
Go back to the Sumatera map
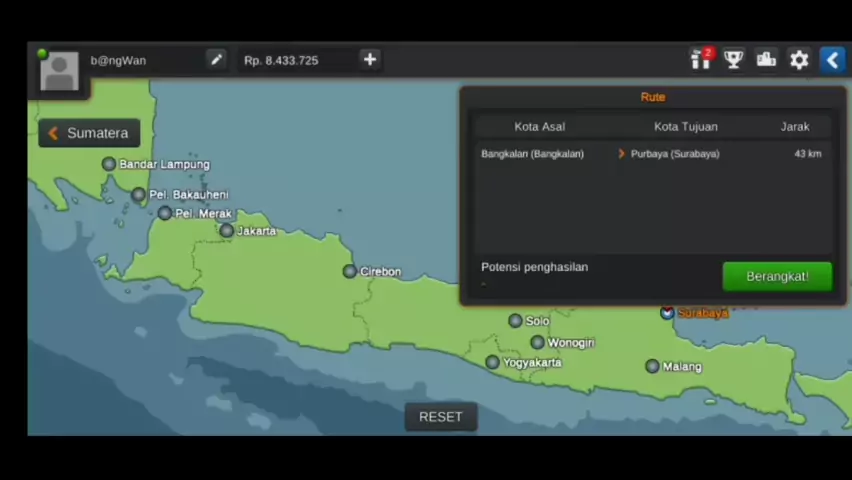click(x=89, y=133)
